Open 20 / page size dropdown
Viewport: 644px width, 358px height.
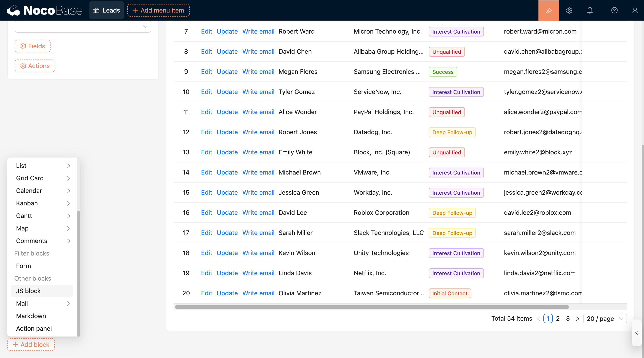[605, 318]
